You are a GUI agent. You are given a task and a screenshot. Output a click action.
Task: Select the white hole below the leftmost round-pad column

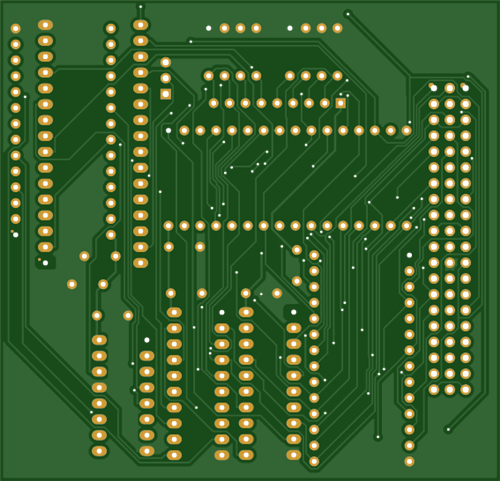click(16, 235)
